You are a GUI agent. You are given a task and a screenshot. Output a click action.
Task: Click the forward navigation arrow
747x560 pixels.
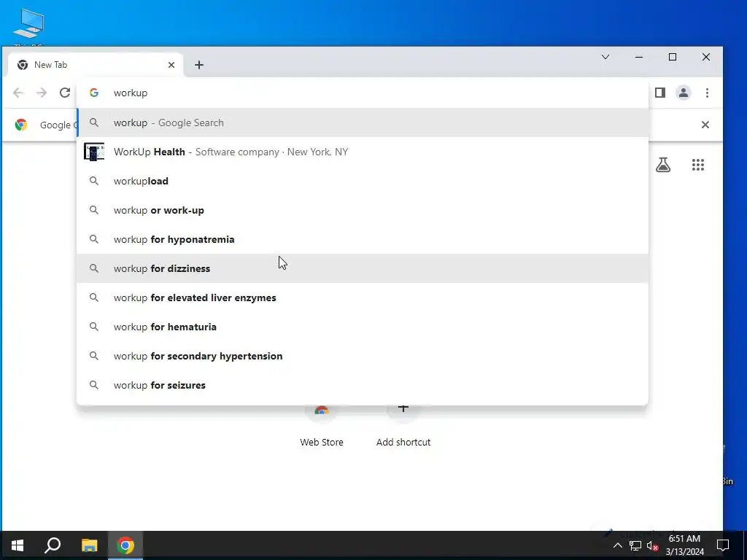(x=42, y=93)
